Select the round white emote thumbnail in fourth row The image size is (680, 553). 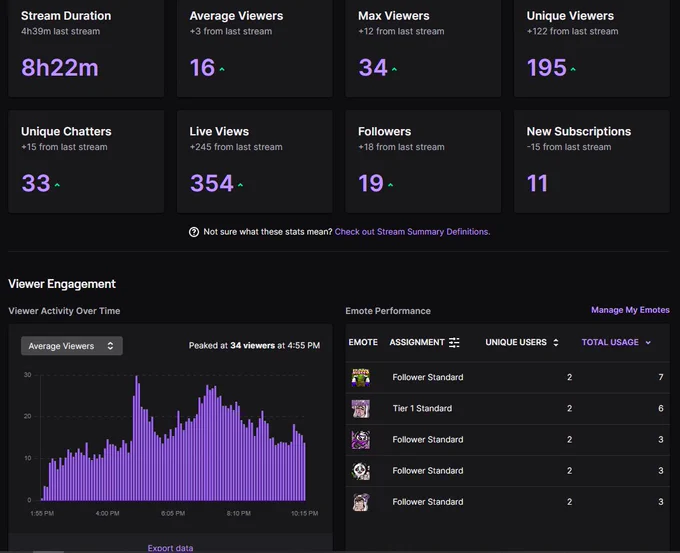pos(361,471)
